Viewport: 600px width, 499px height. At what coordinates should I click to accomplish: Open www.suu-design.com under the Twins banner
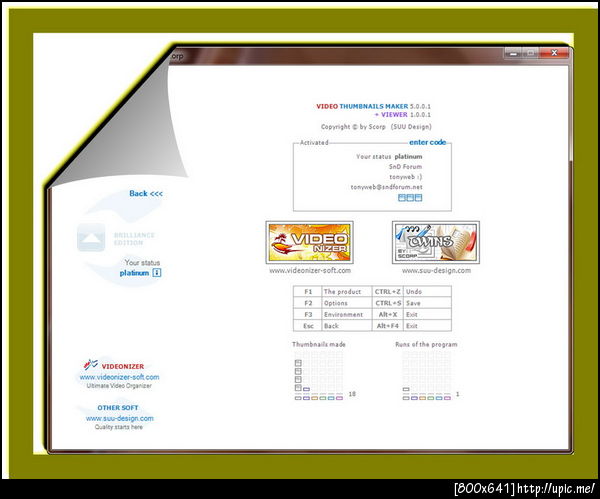click(x=436, y=271)
